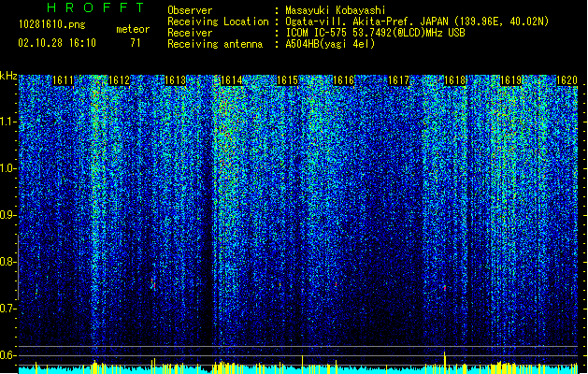Click the 1615 time marker

point(287,79)
